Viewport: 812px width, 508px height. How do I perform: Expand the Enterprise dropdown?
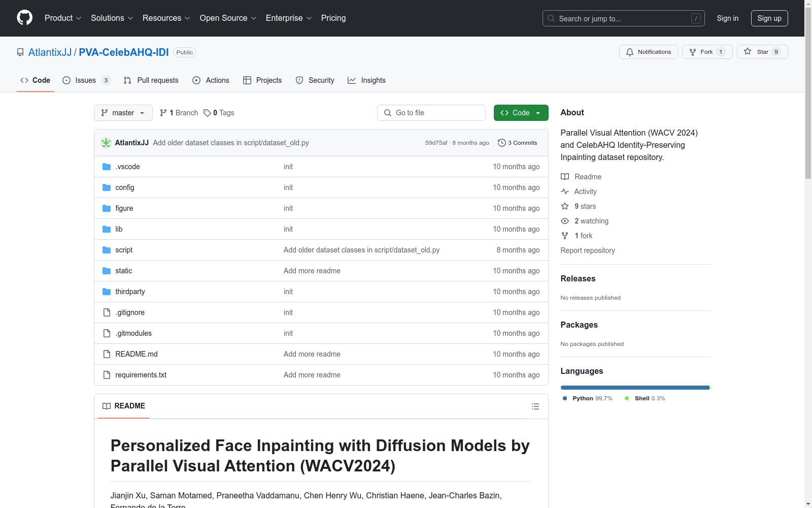pyautogui.click(x=289, y=18)
